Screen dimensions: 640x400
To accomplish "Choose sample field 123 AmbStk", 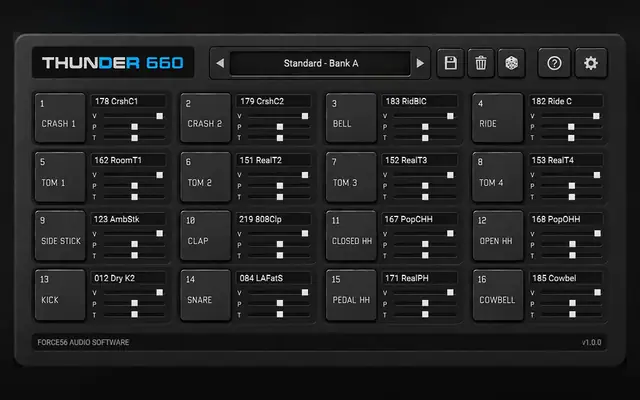I will pyautogui.click(x=128, y=219).
